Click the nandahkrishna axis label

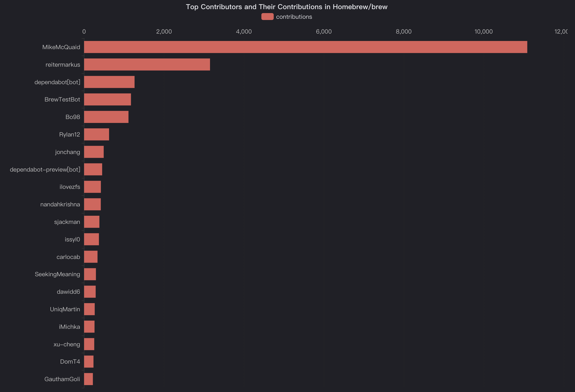[60, 204]
